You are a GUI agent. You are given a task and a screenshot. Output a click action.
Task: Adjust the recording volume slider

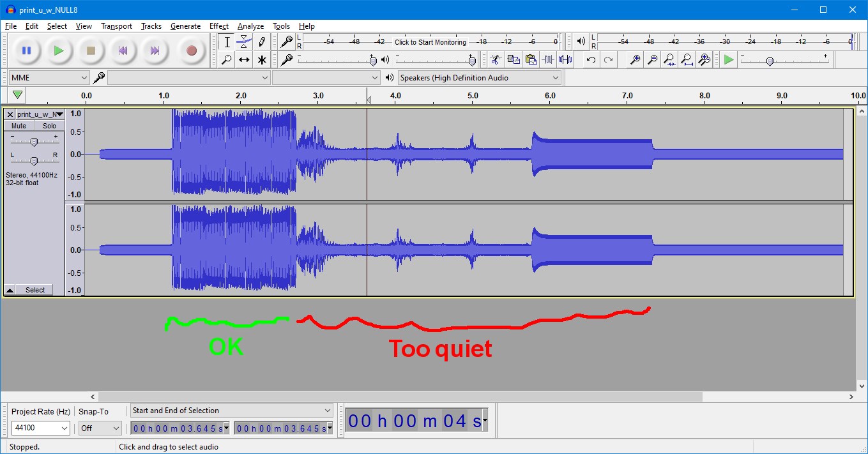click(x=337, y=60)
